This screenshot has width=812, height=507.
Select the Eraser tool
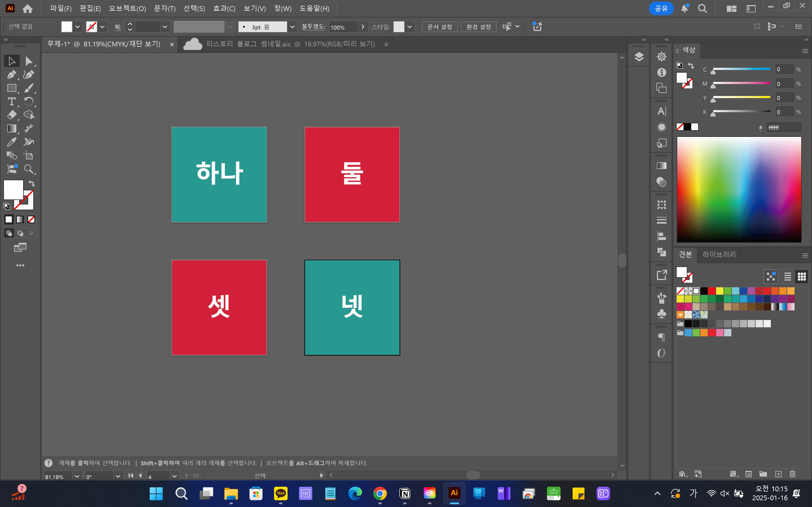[11, 115]
